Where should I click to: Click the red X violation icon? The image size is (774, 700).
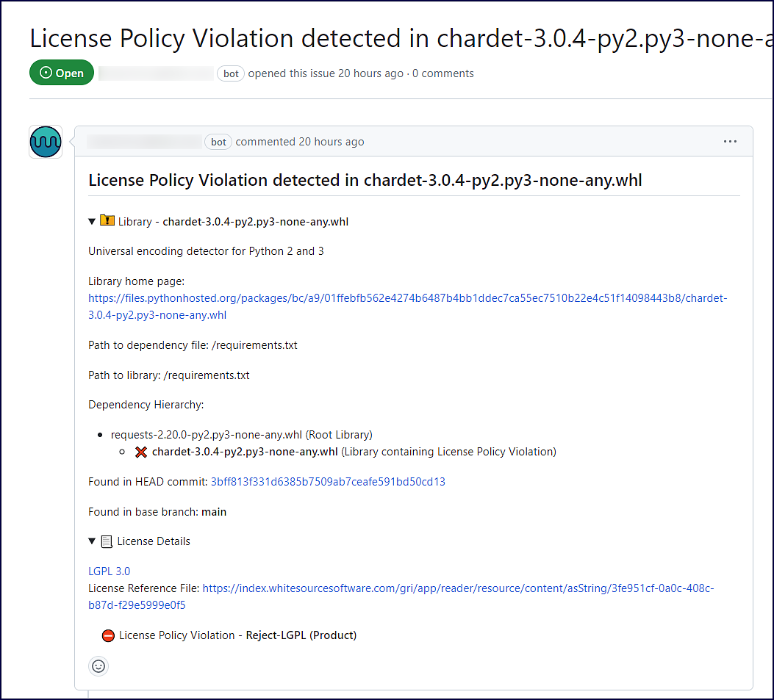coord(142,452)
